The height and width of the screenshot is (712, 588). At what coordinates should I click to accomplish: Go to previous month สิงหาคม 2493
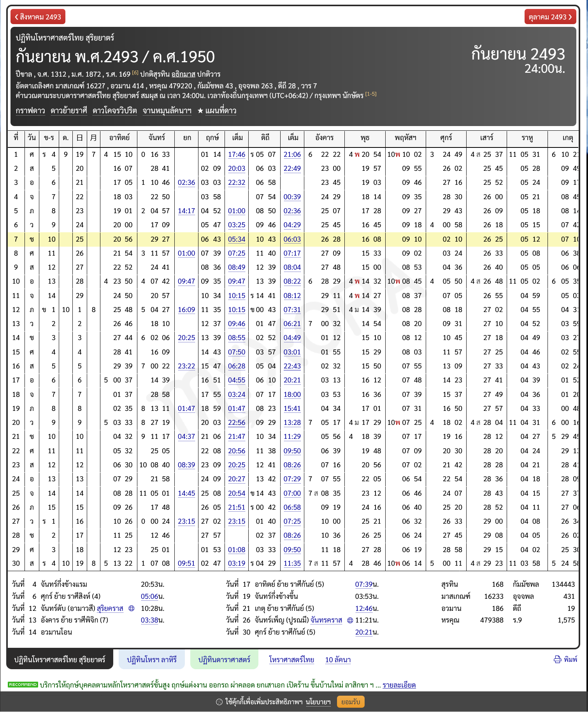coord(38,17)
